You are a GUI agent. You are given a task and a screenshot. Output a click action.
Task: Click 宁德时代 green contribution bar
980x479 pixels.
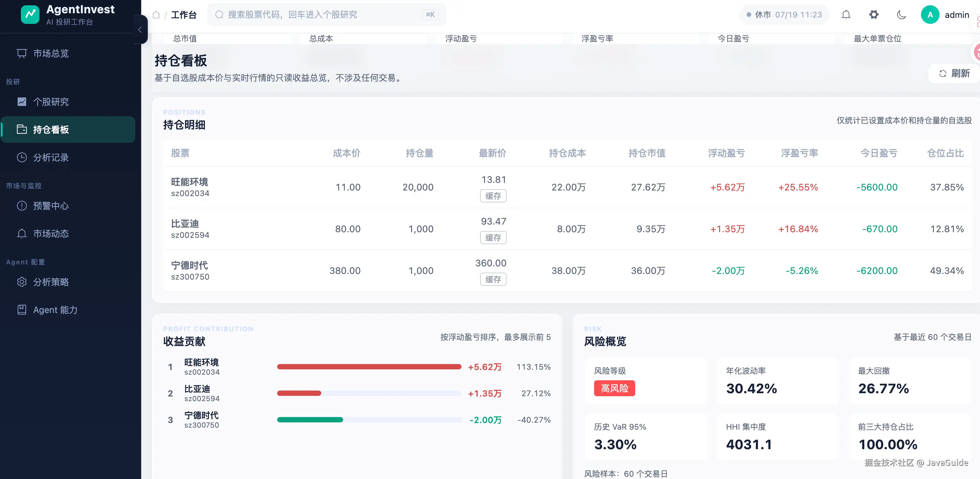click(x=310, y=420)
